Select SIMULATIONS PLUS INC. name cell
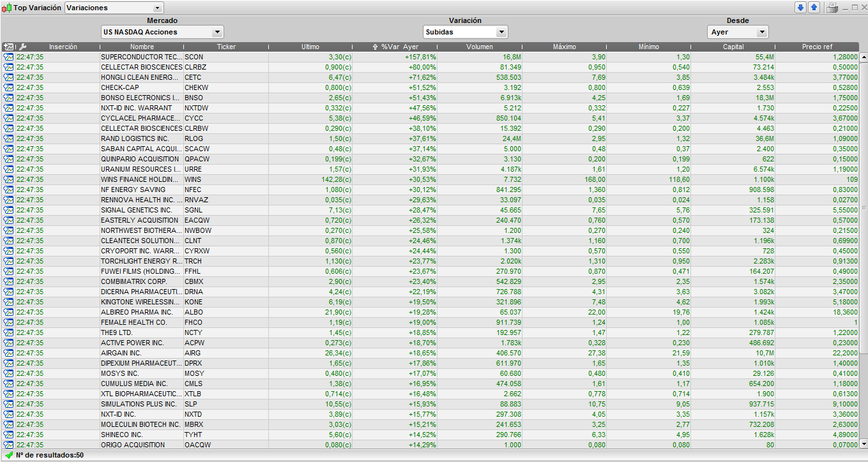The height and width of the screenshot is (462, 868). 142,404
